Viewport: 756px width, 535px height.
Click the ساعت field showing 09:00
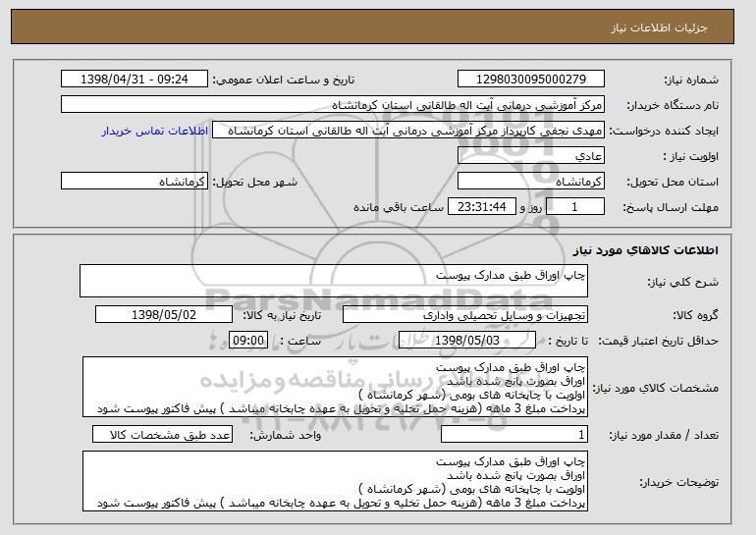[x=248, y=341]
